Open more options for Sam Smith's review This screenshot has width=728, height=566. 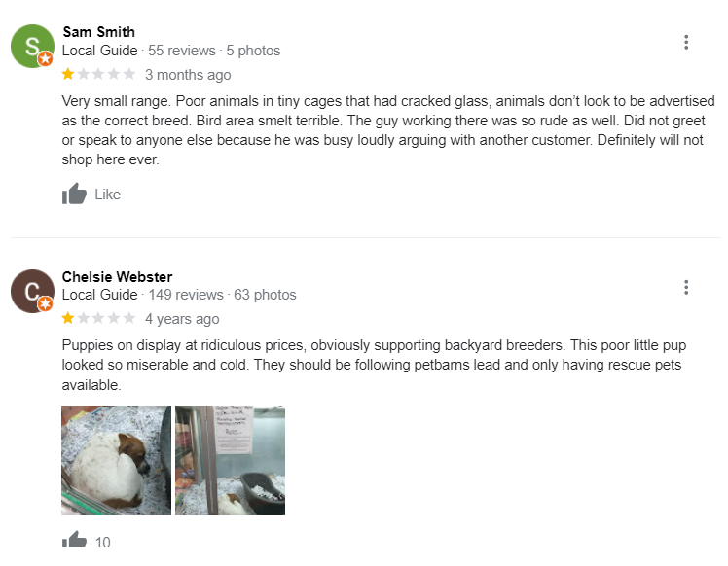tap(686, 42)
